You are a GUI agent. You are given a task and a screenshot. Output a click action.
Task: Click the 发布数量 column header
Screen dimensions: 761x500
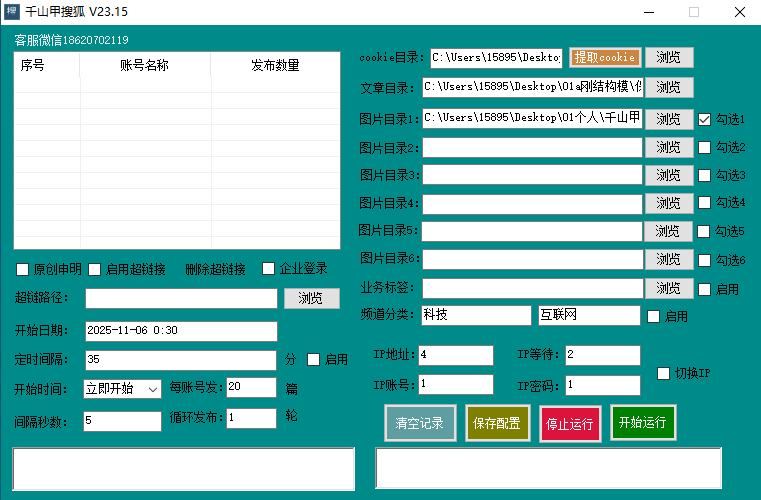tap(275, 65)
